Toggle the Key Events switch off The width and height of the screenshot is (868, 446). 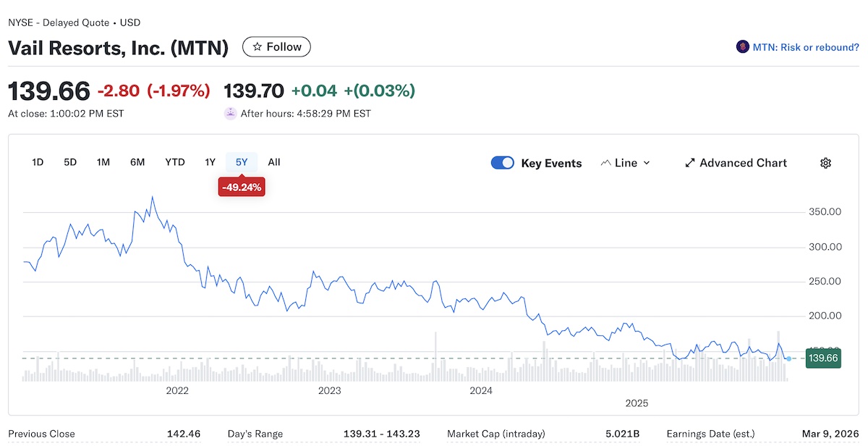[x=502, y=163]
